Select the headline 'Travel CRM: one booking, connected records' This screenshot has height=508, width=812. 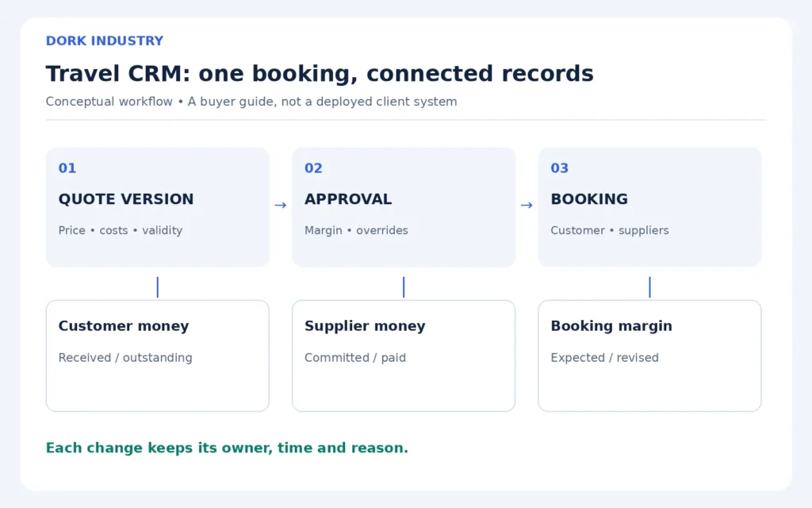[320, 73]
